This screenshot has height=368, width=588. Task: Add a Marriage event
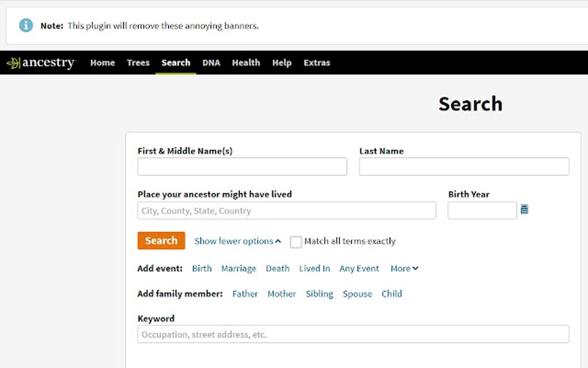(239, 268)
